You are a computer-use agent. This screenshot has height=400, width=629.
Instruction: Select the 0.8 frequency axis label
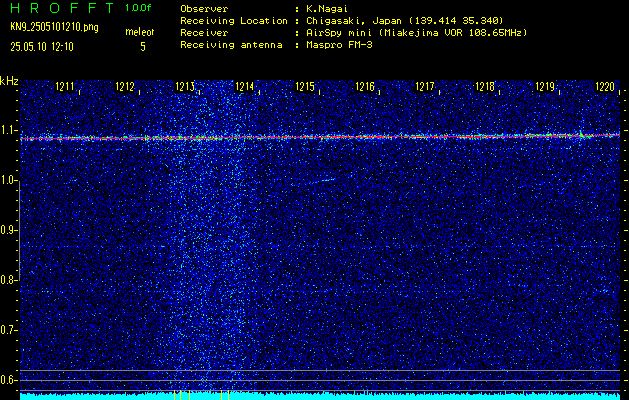[7, 280]
